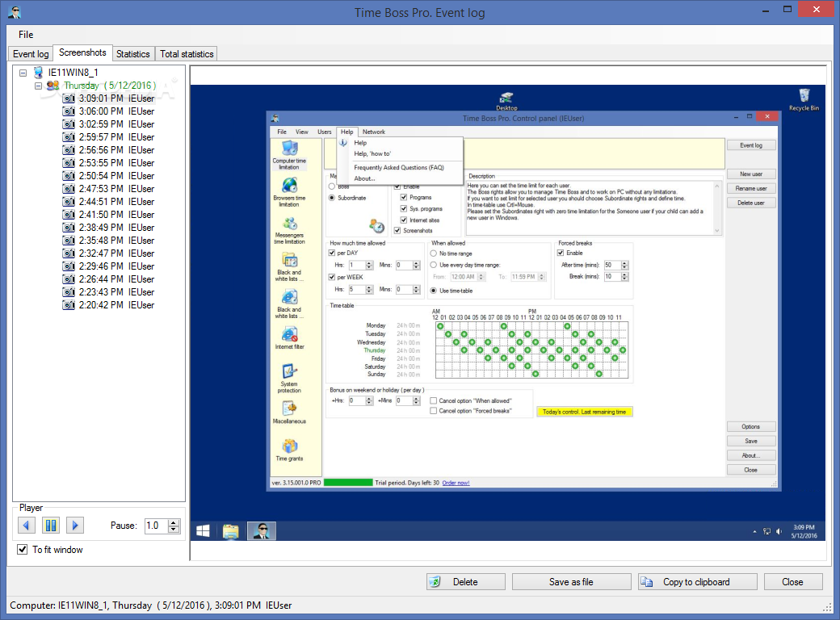Viewport: 840px width, 620px height.
Task: Collapse the Thursday (5/12/2016) node
Action: 38,86
